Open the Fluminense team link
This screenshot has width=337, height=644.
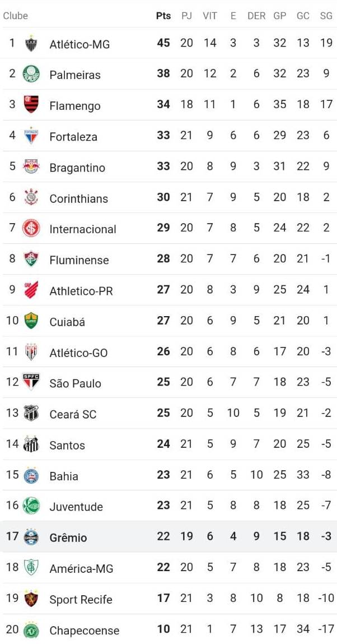79,260
